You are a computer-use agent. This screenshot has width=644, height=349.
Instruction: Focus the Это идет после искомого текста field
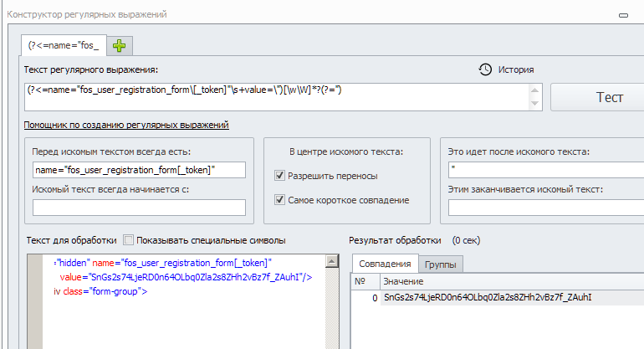(544, 170)
